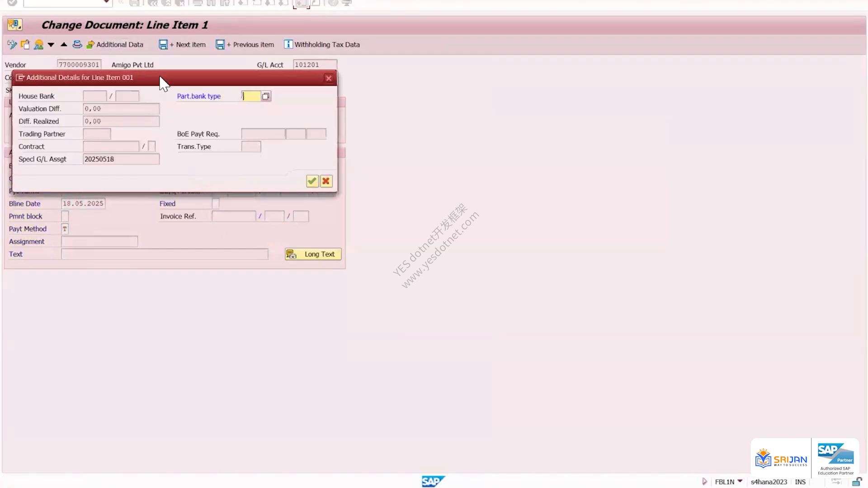This screenshot has width=868, height=488.
Task: Cancel dialog with red X button
Action: coord(326,181)
